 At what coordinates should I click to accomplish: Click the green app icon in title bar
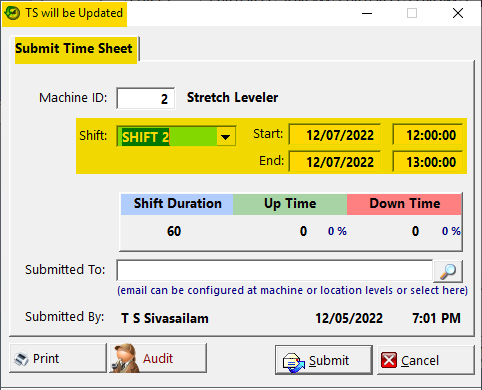tap(12, 13)
